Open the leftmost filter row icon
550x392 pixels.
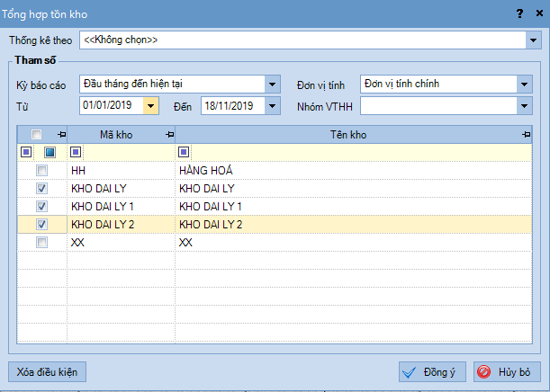(x=26, y=152)
